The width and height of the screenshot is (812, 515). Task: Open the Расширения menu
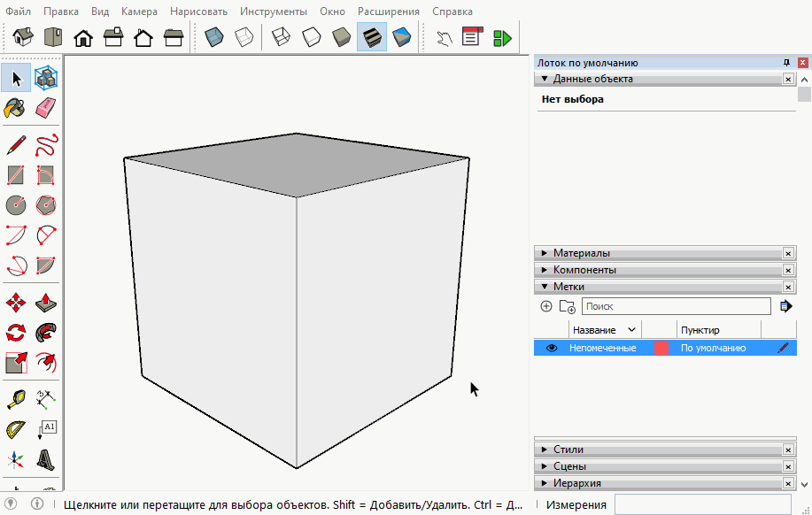[x=389, y=12]
